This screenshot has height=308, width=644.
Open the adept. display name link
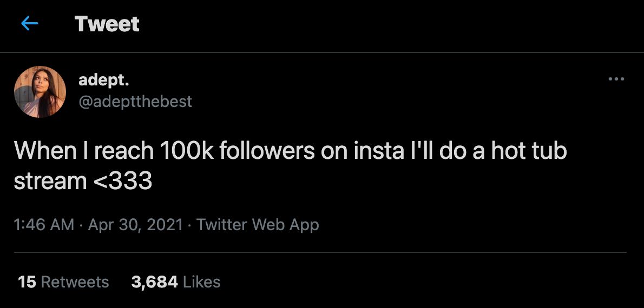[x=104, y=80]
